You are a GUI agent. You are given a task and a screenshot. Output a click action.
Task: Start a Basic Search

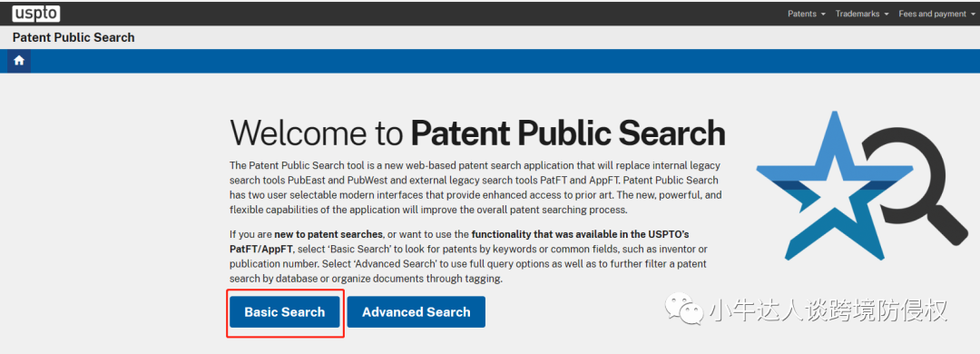284,312
